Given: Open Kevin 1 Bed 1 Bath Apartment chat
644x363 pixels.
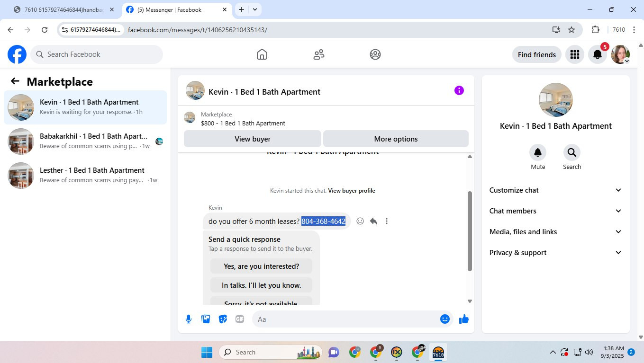Looking at the screenshot, I should (x=85, y=107).
